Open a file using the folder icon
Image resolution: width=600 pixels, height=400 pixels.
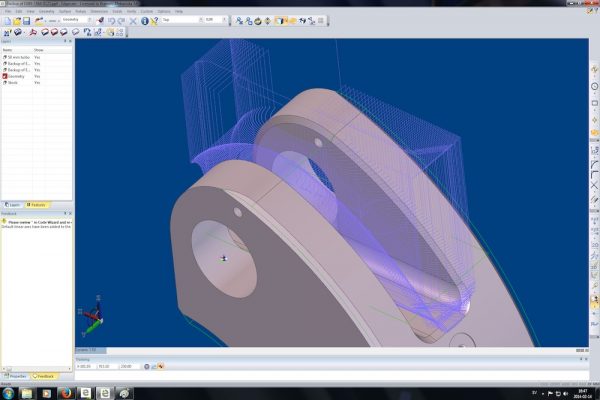tap(17, 21)
